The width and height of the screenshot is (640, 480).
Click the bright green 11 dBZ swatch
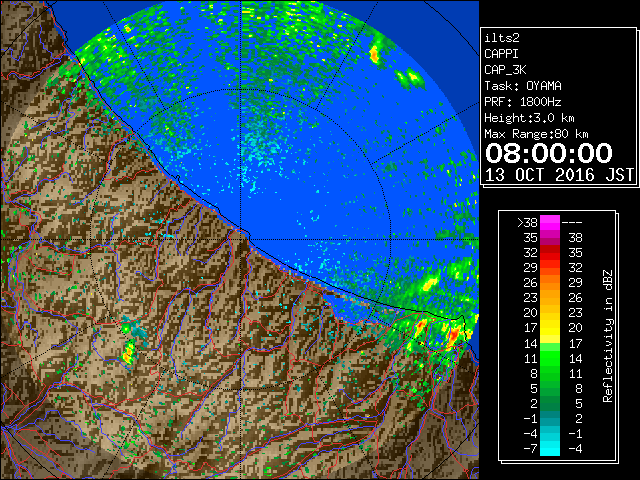(550, 358)
